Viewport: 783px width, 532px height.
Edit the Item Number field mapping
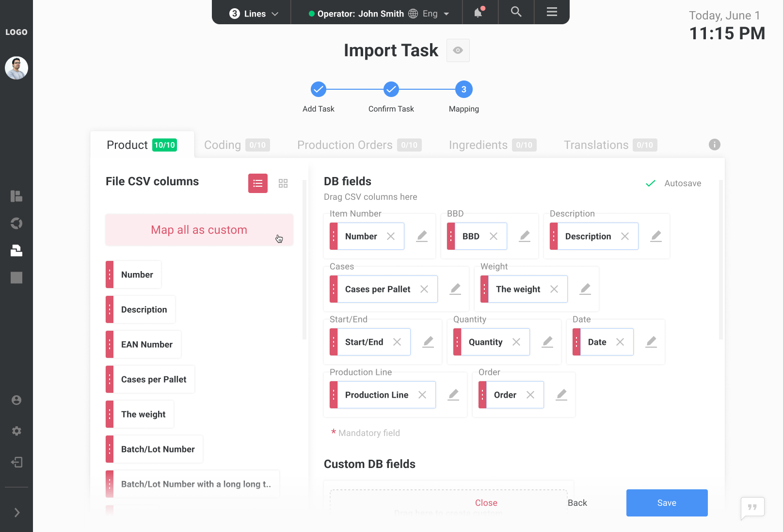(x=422, y=236)
